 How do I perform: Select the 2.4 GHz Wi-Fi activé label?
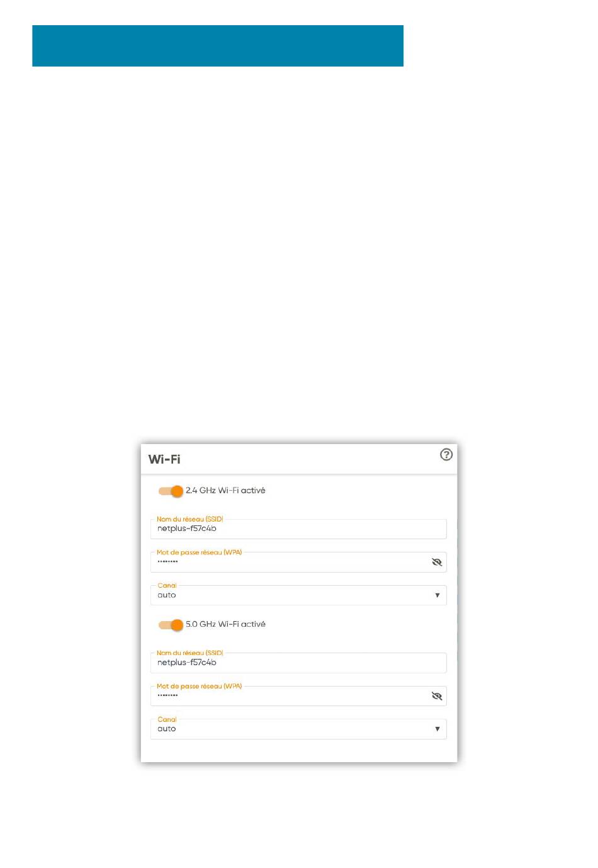coord(225,490)
